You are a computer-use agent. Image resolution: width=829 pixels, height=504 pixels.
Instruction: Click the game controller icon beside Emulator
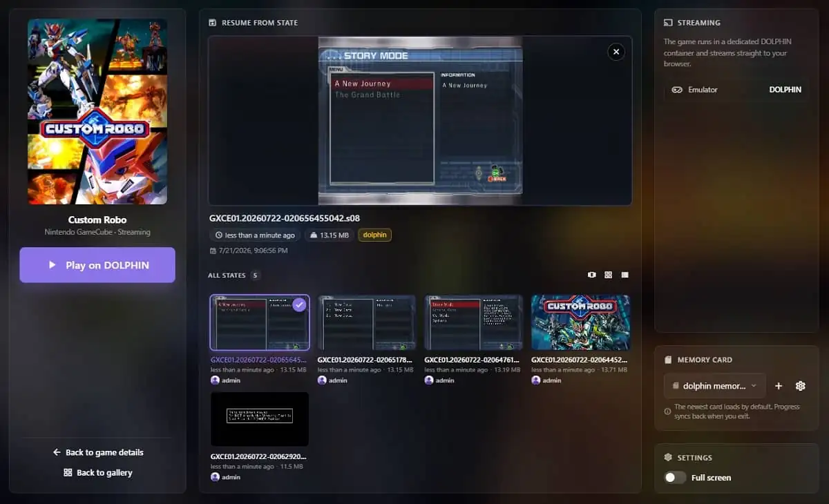(677, 90)
